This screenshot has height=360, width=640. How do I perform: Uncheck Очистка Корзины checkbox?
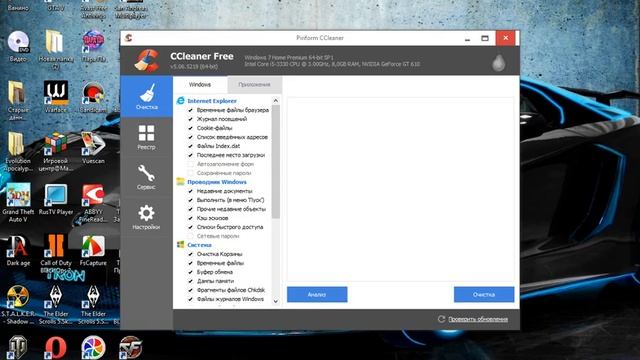tap(191, 254)
